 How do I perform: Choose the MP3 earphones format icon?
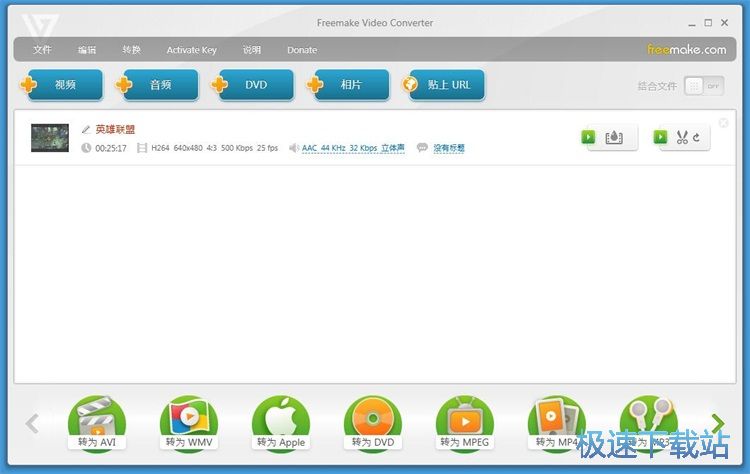tap(649, 423)
